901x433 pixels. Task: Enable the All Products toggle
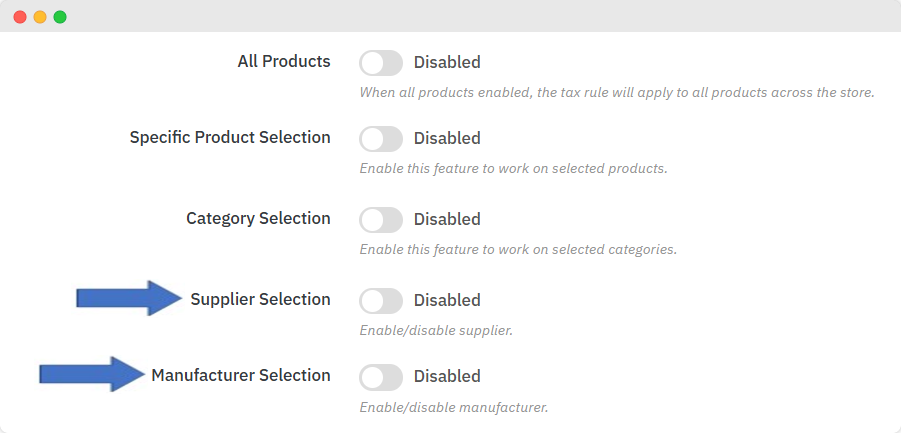click(x=381, y=63)
